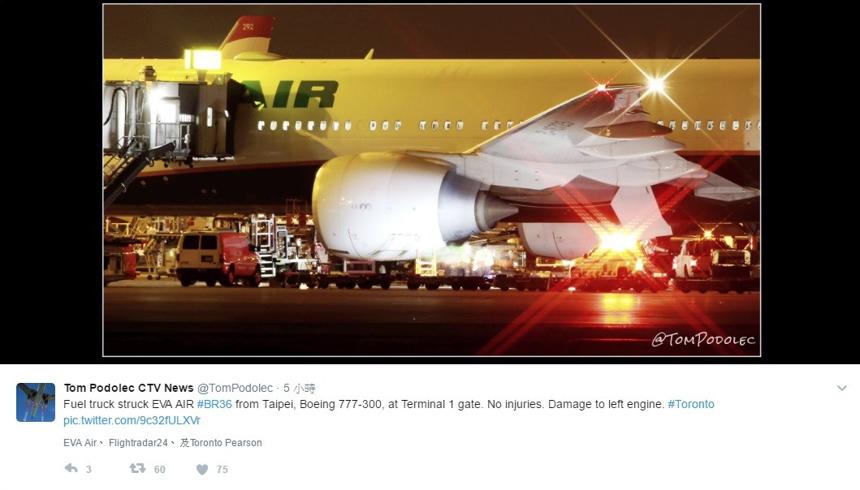Expand the tweet options chevron
Viewport: 860px width, 490px height.
click(x=842, y=388)
